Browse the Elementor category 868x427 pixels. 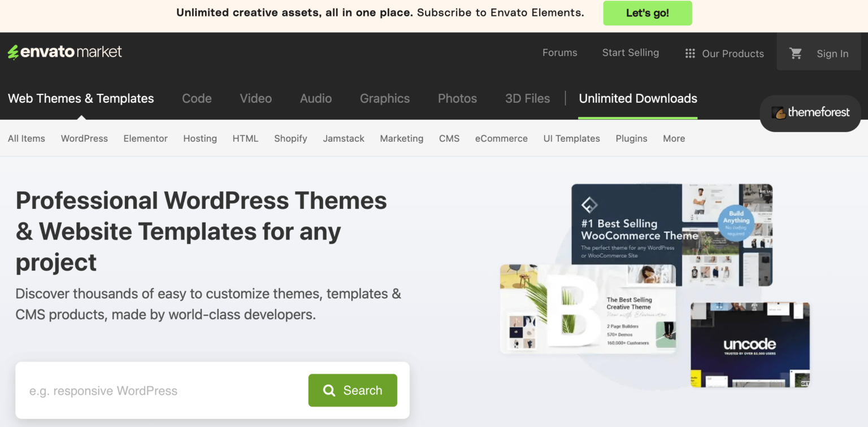click(x=145, y=138)
